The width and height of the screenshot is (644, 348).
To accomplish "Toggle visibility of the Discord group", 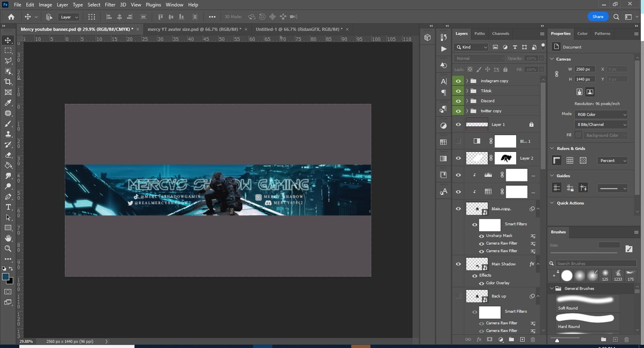I will click(458, 100).
